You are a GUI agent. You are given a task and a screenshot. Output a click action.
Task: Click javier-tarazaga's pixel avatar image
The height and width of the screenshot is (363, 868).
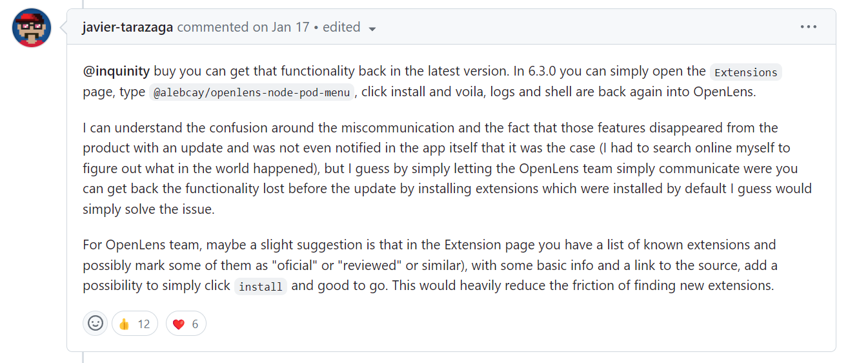click(32, 28)
